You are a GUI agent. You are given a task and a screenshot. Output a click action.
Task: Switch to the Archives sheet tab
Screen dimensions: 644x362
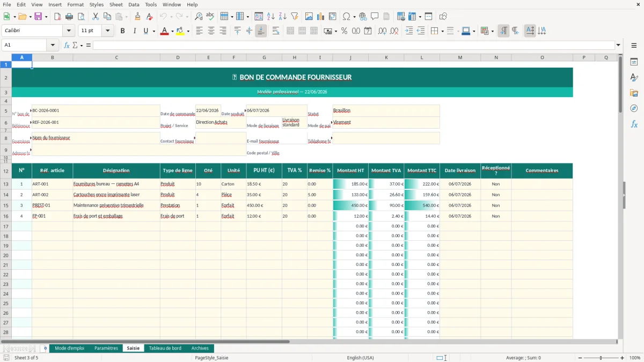pos(200,348)
